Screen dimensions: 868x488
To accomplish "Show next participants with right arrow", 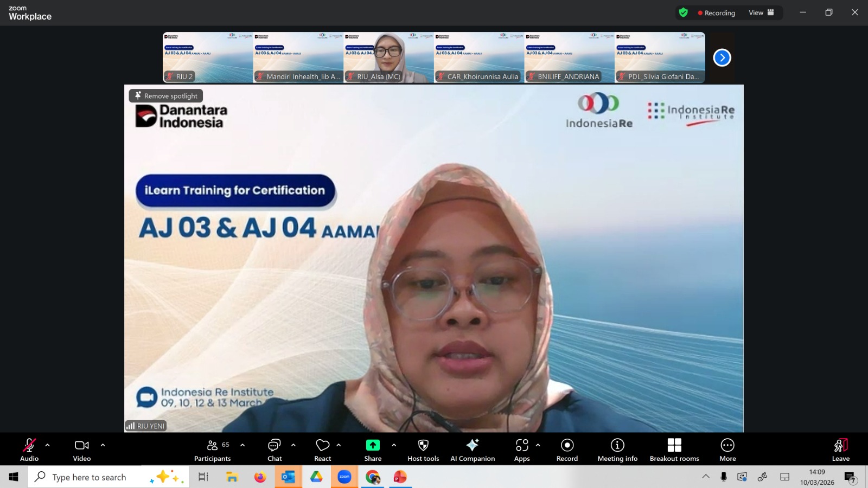I will click(x=722, y=57).
